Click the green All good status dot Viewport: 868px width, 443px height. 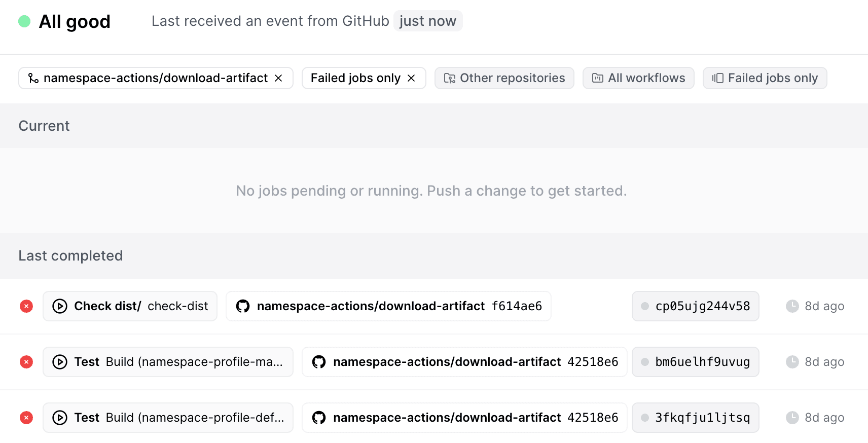[x=24, y=21]
